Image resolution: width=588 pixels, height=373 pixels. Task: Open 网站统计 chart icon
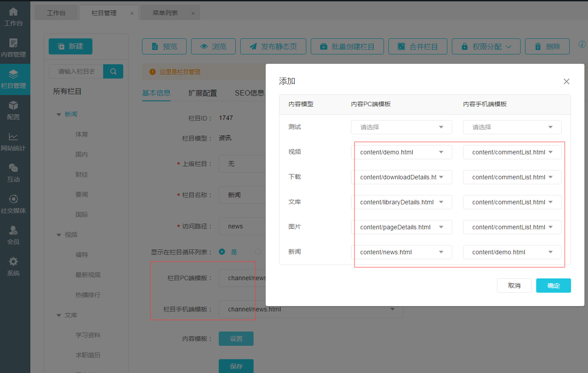(13, 137)
